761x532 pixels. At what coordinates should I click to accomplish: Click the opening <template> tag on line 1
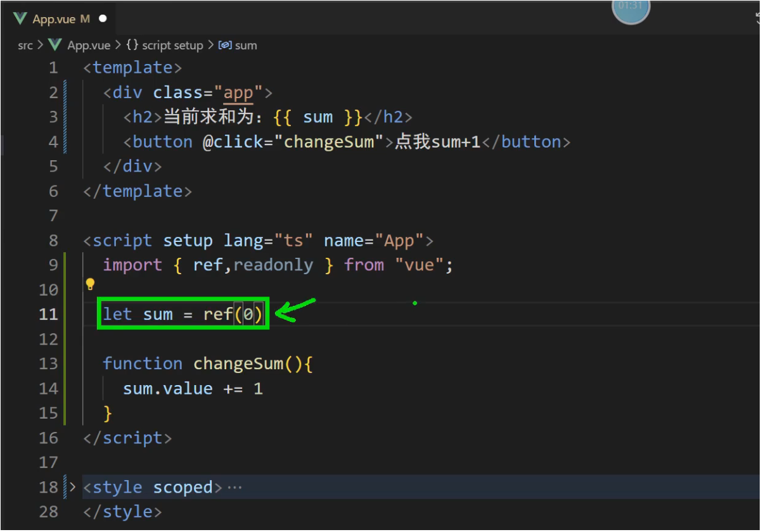pyautogui.click(x=132, y=68)
